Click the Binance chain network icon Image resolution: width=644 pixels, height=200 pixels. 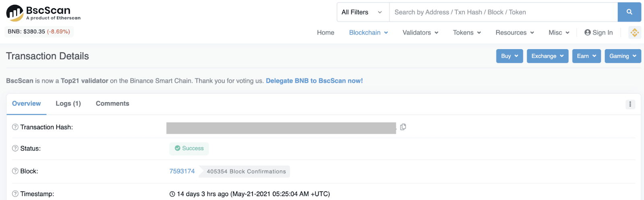tap(635, 33)
